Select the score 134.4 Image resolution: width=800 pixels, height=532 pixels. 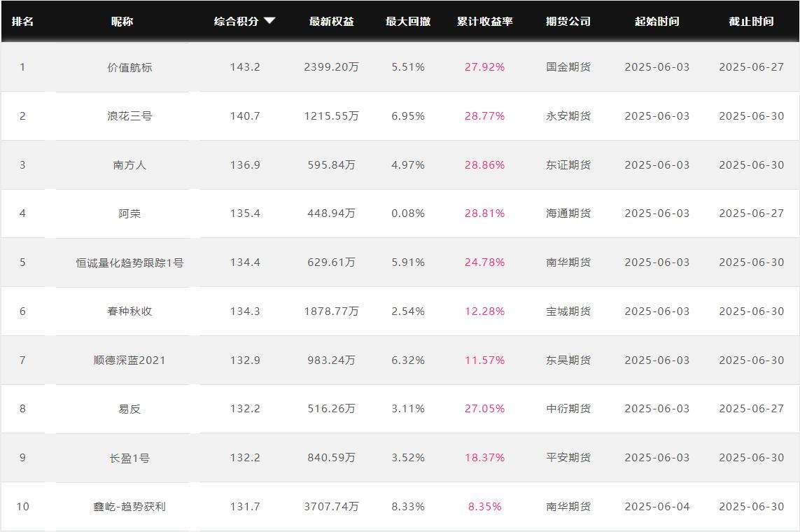245,262
